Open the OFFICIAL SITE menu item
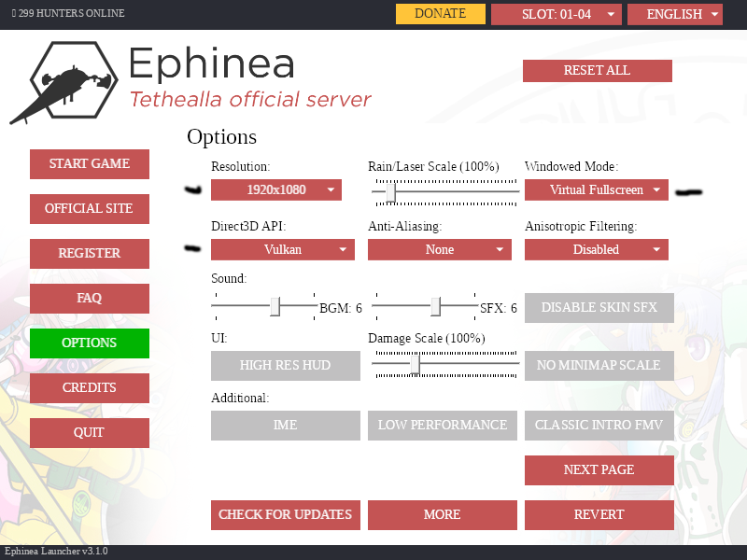Viewport: 747px width, 560px height. click(90, 208)
